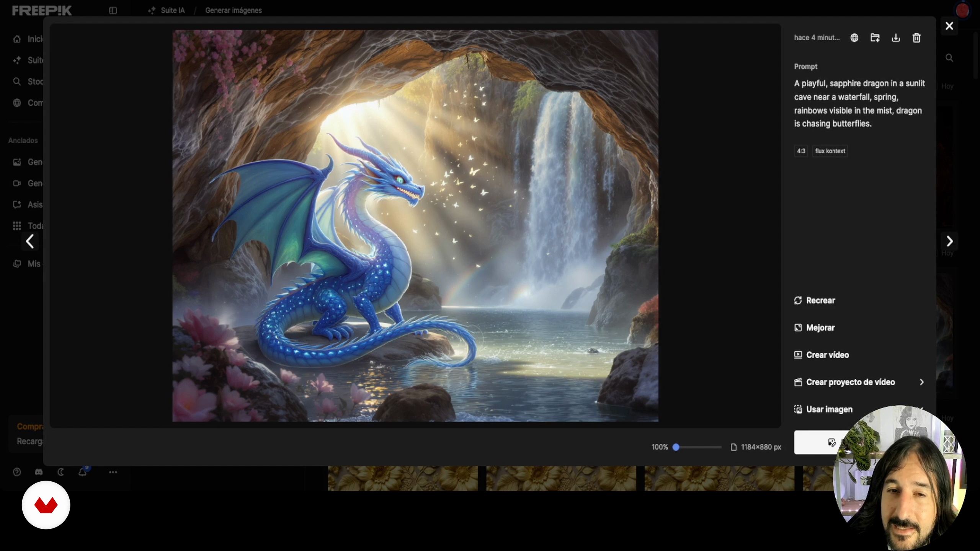The width and height of the screenshot is (980, 551).
Task: Expand Crear proyecto de vídeo submenu
Action: (921, 382)
